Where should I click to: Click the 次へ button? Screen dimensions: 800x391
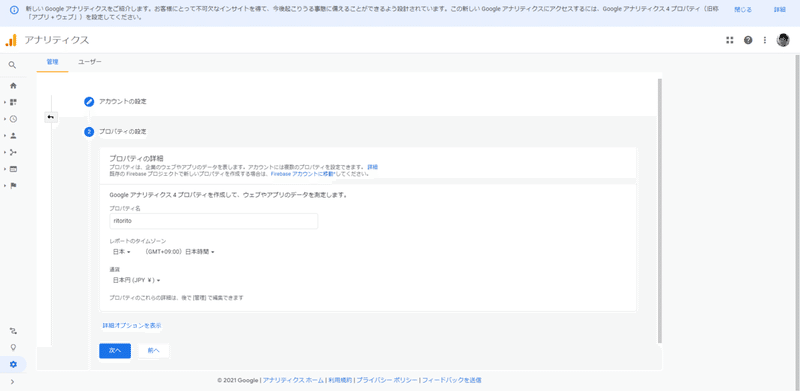coord(115,351)
